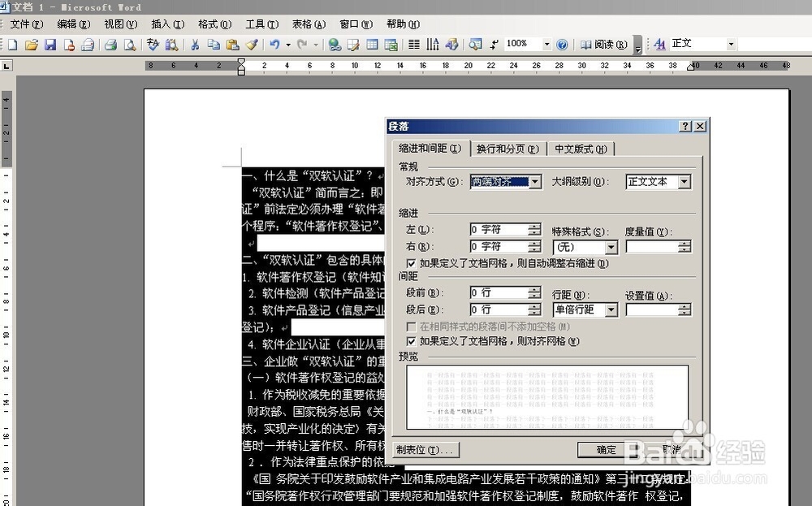Switch to the 中文版式 tab

click(x=581, y=149)
